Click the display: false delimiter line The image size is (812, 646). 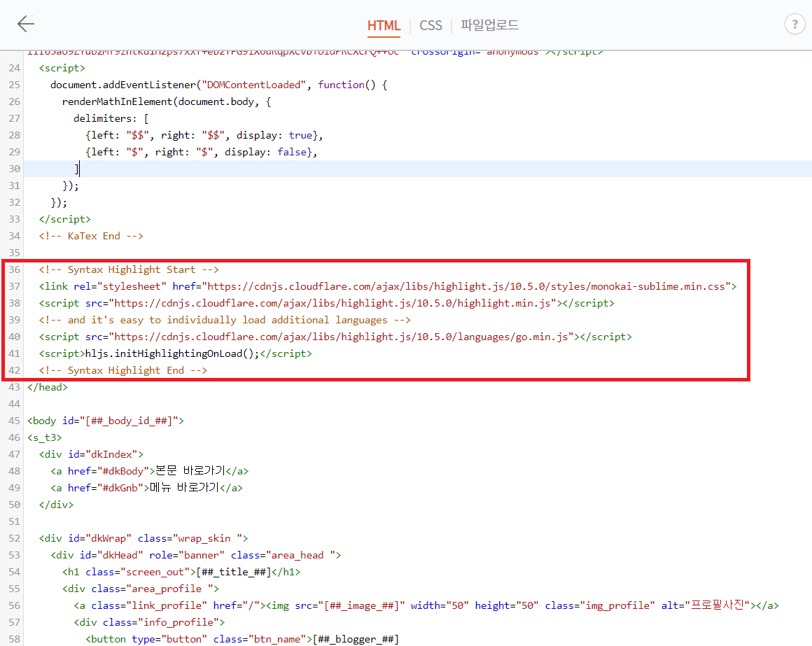click(x=201, y=152)
